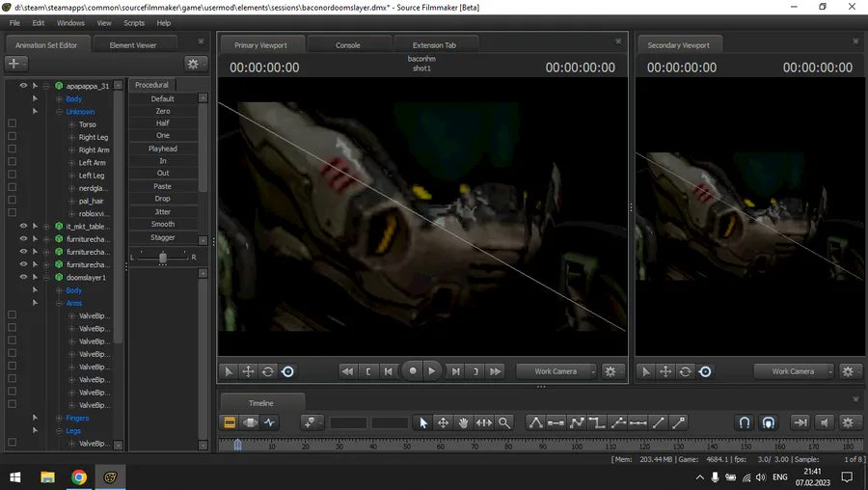Collapse the Unknown group

click(59, 112)
